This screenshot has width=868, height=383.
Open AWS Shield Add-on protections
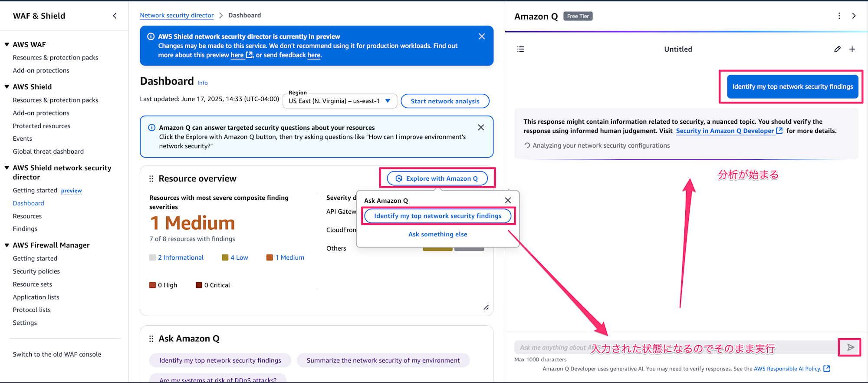click(x=41, y=113)
